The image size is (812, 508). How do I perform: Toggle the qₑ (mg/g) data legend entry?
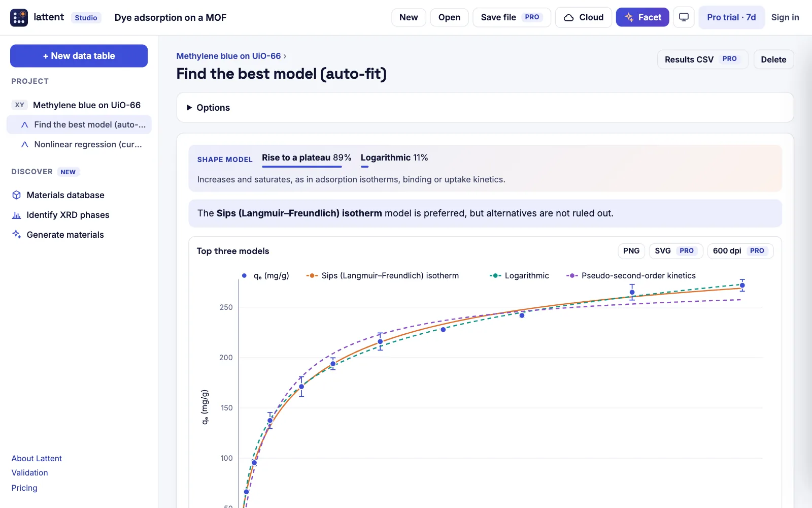[x=265, y=275]
